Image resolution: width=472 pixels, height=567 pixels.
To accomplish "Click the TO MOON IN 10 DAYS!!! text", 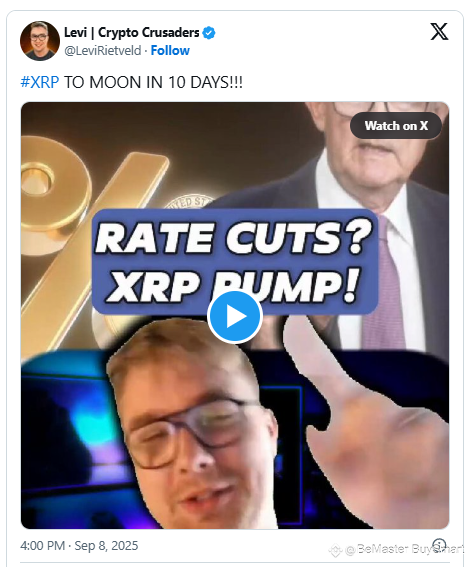I will (153, 82).
